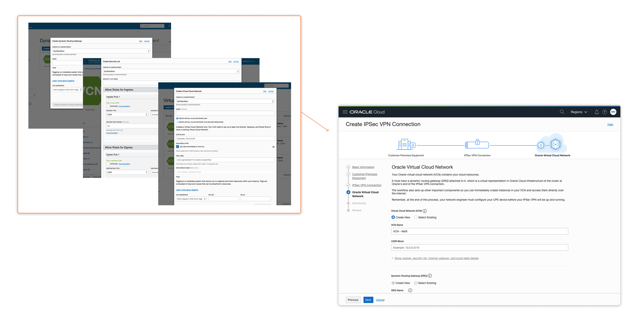Choose Select Existing for Virtual Cloud Network
644x329 pixels.
point(416,217)
